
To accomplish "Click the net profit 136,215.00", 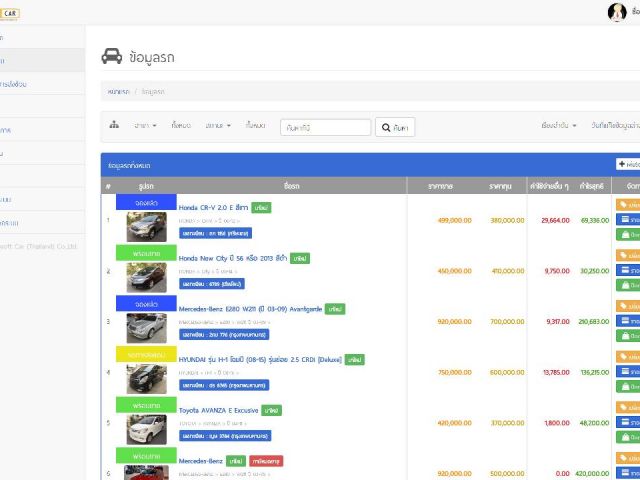I will [594, 372].
